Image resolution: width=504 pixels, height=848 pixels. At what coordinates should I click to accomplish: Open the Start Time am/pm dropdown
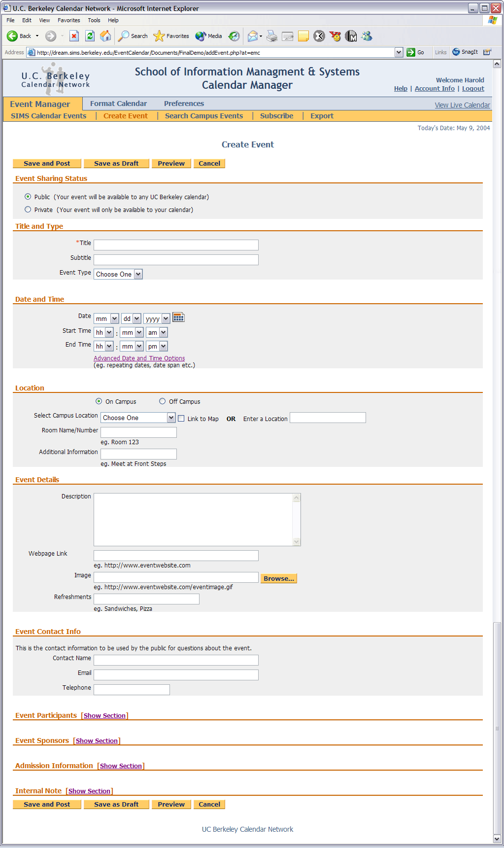[157, 332]
